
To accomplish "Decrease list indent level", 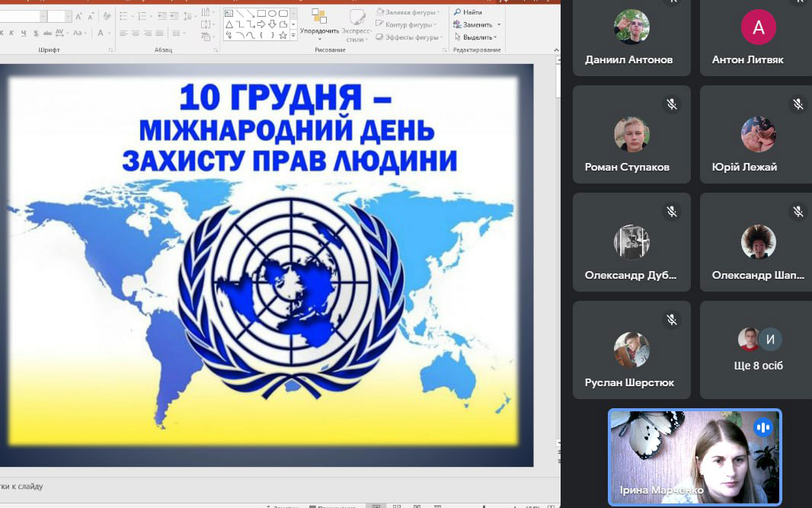I will click(162, 16).
